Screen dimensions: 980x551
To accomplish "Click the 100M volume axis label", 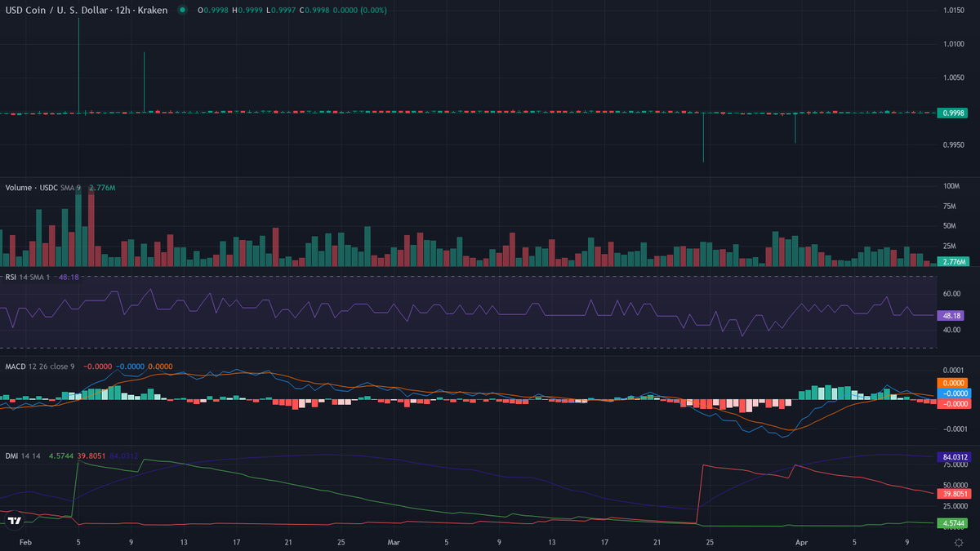I will pos(951,187).
